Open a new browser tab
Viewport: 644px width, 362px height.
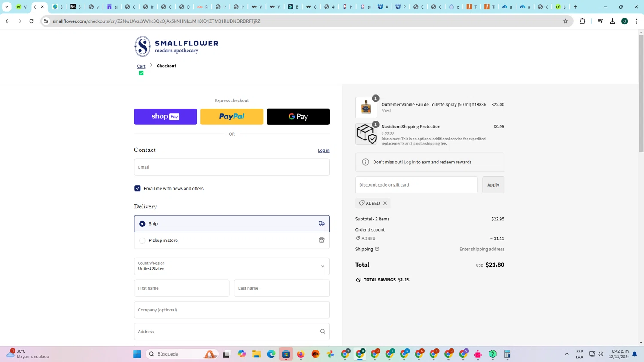575,7
